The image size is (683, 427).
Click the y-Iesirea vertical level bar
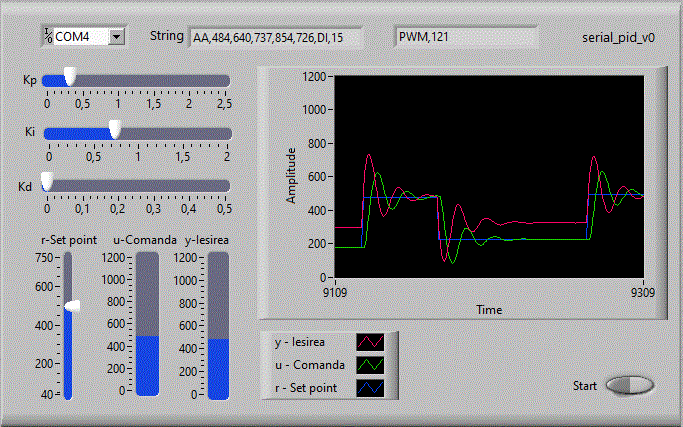[218, 323]
